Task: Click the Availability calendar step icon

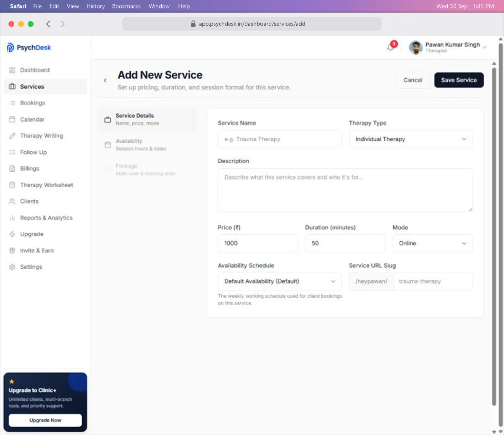Action: click(x=108, y=145)
